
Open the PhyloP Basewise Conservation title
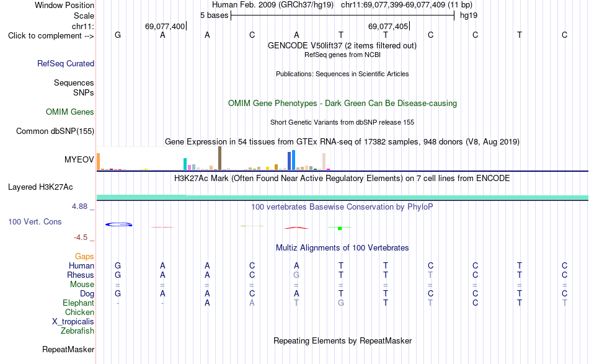(342, 206)
